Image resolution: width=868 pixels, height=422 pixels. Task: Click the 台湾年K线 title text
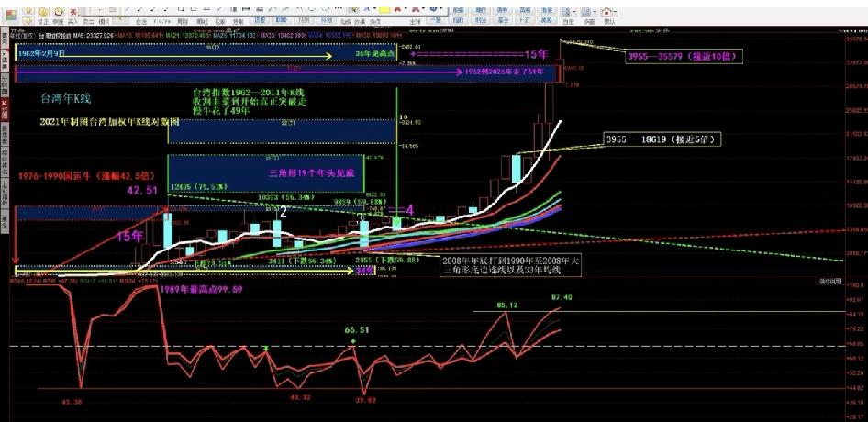pyautogui.click(x=65, y=99)
